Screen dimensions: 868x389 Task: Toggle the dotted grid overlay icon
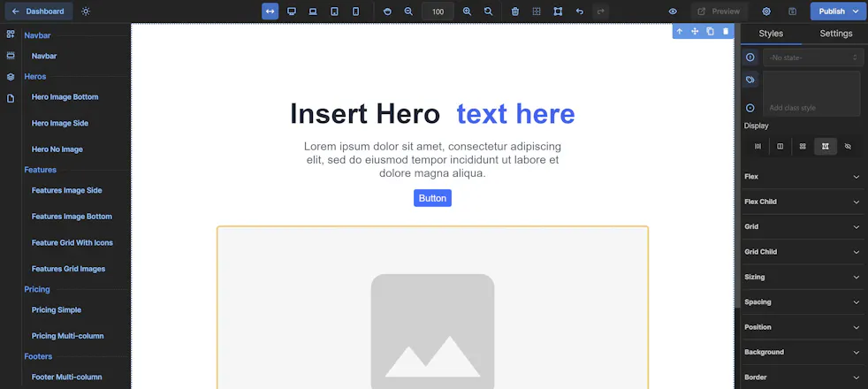(537, 11)
